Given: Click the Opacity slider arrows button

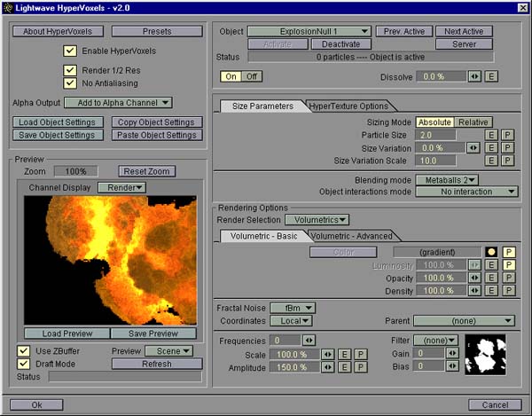Looking at the screenshot, I should point(474,278).
